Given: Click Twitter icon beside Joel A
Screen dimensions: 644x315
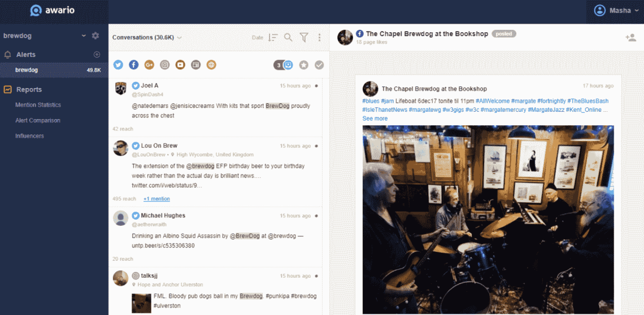Looking at the screenshot, I should coord(136,85).
